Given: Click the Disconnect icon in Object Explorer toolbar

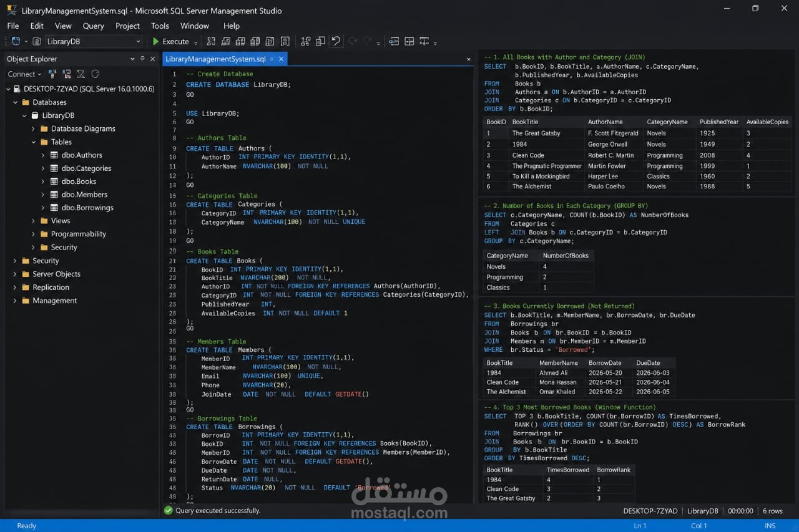Looking at the screenshot, I should coord(66,74).
